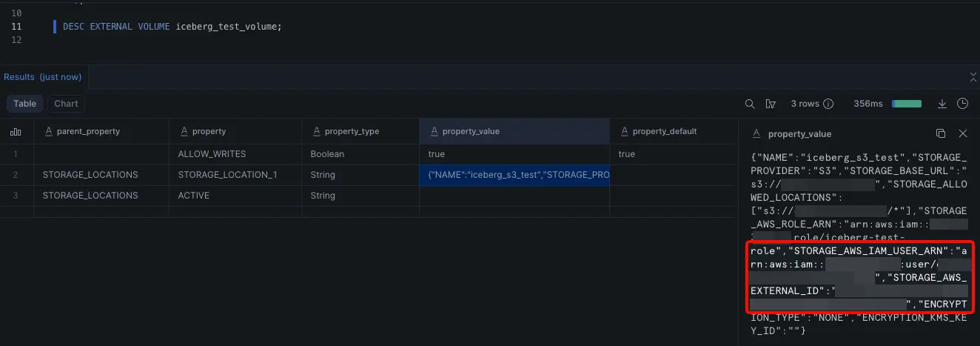The height and width of the screenshot is (346, 980).
Task: Switch to the Chart view
Action: [66, 104]
